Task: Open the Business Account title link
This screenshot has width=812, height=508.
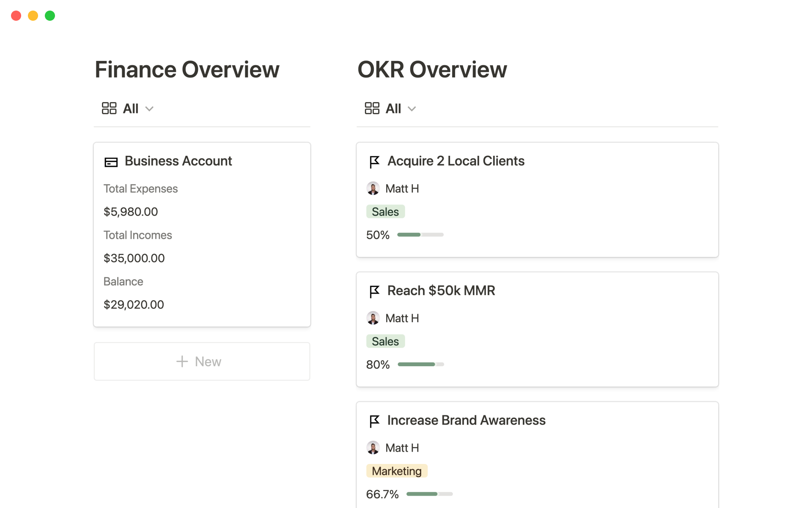Action: (178, 161)
